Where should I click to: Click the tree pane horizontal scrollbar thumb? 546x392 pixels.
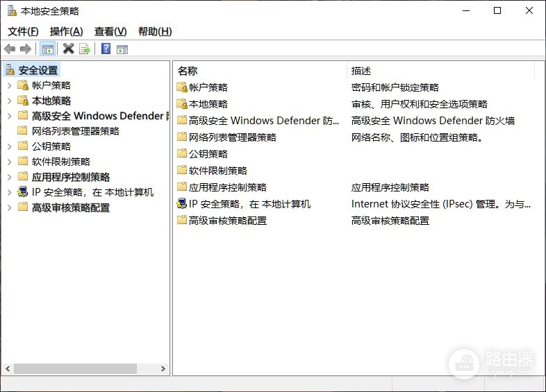coord(75,368)
